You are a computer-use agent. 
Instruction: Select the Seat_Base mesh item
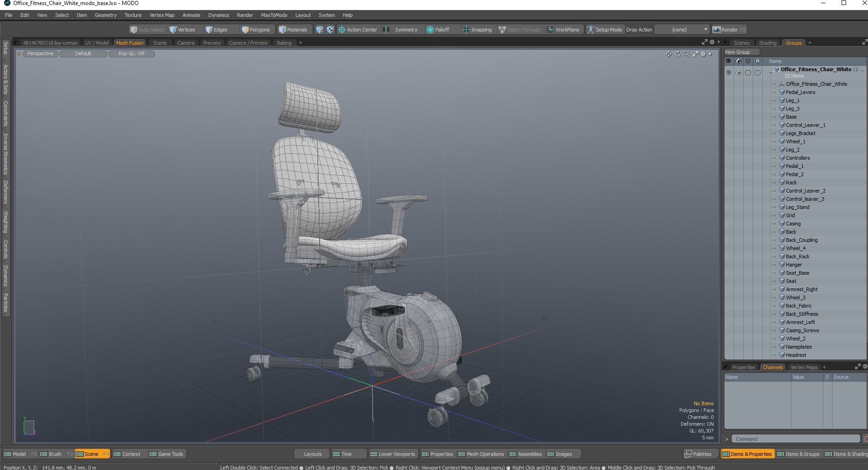(x=797, y=273)
